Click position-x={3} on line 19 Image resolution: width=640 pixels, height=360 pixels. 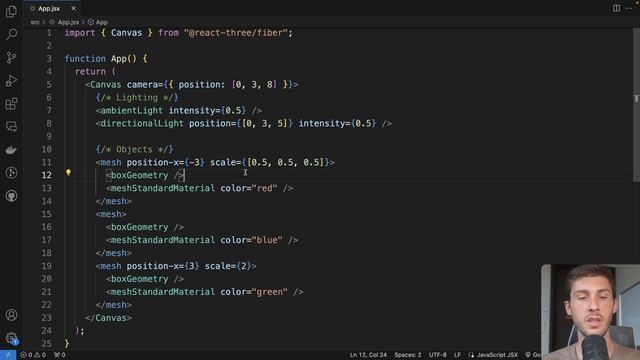163,266
